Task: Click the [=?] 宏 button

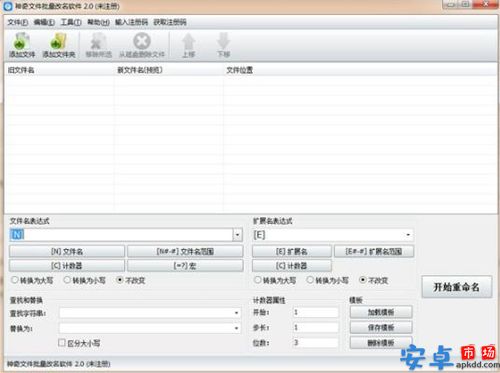Action: (x=185, y=266)
